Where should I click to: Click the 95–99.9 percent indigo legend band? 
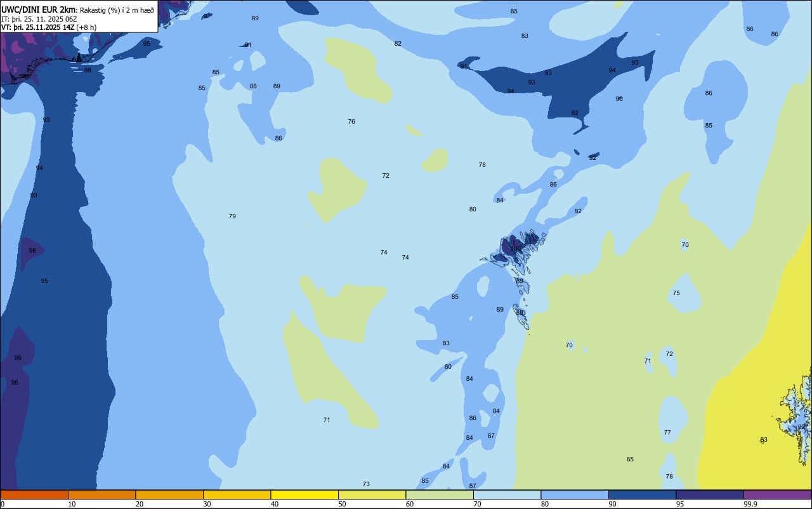[x=710, y=494]
